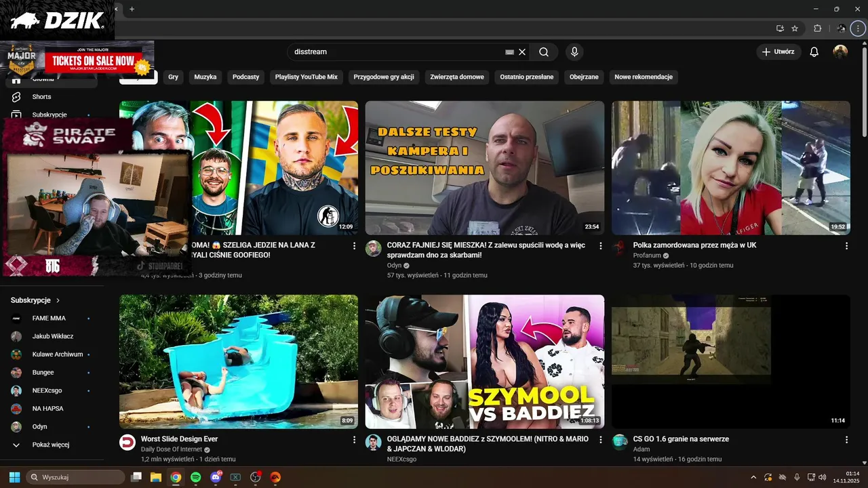Open FAME MMA subscription channel icon
The height and width of the screenshot is (488, 868).
16,318
